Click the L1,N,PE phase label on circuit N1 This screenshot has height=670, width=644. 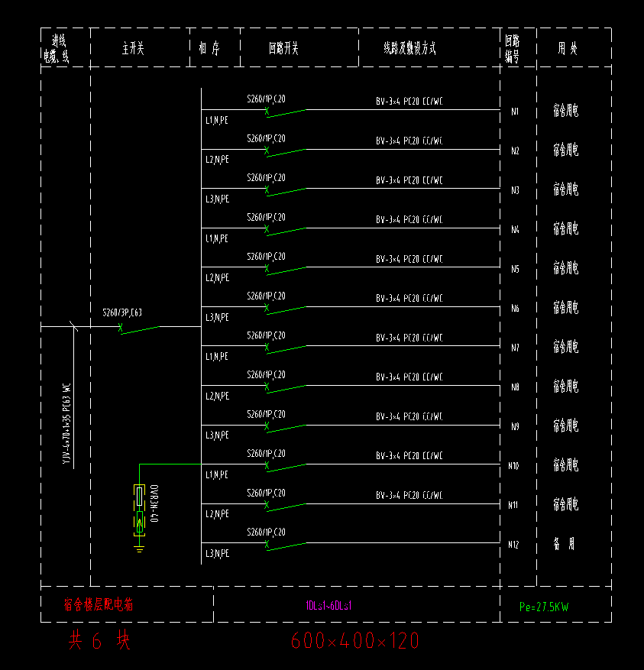217,121
